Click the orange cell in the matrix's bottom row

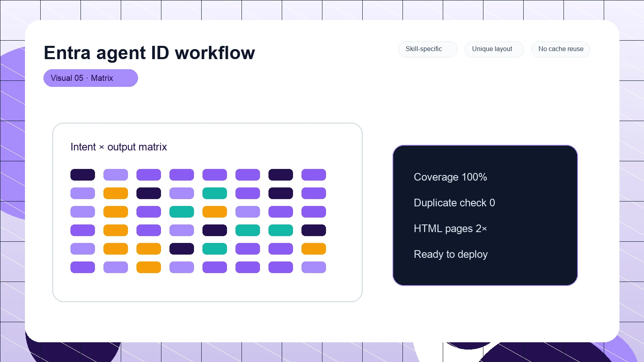pyautogui.click(x=149, y=267)
